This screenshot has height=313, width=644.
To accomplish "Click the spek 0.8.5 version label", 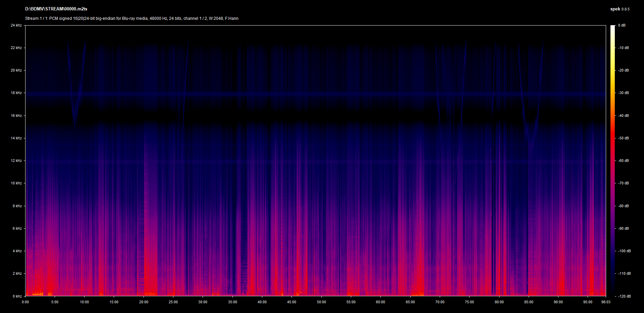I will [x=620, y=9].
